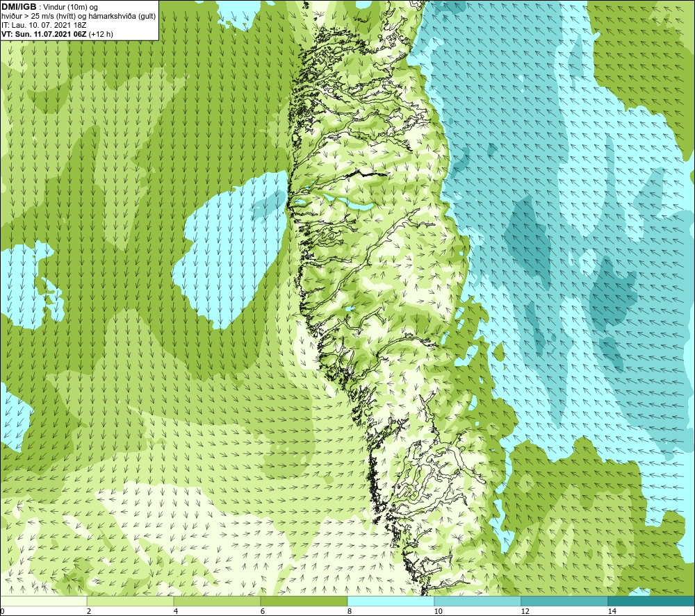Click the legend scale value "10"
The height and width of the screenshot is (616, 695).
pyautogui.click(x=438, y=611)
